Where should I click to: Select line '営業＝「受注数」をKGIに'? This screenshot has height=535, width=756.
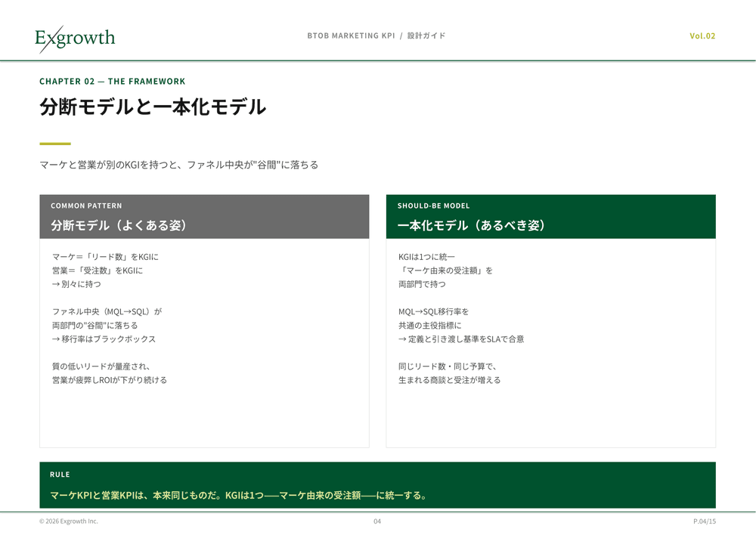tap(98, 271)
